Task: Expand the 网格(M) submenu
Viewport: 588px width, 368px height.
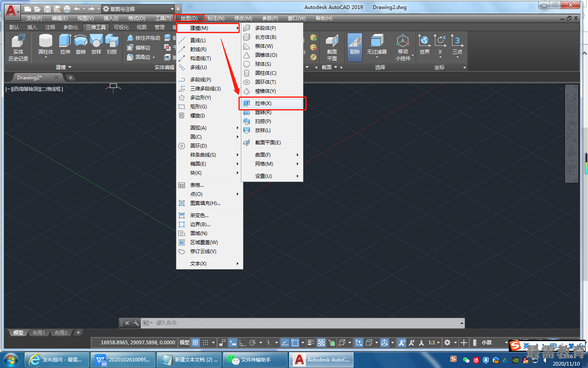Action: tap(272, 164)
